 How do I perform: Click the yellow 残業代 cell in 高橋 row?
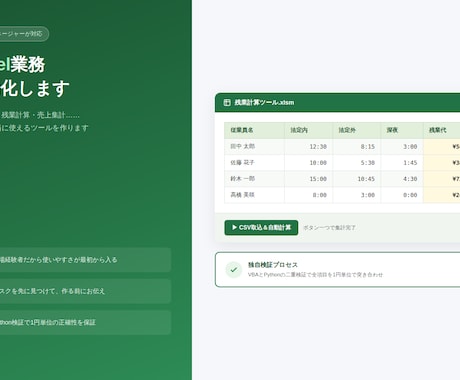[x=442, y=195]
